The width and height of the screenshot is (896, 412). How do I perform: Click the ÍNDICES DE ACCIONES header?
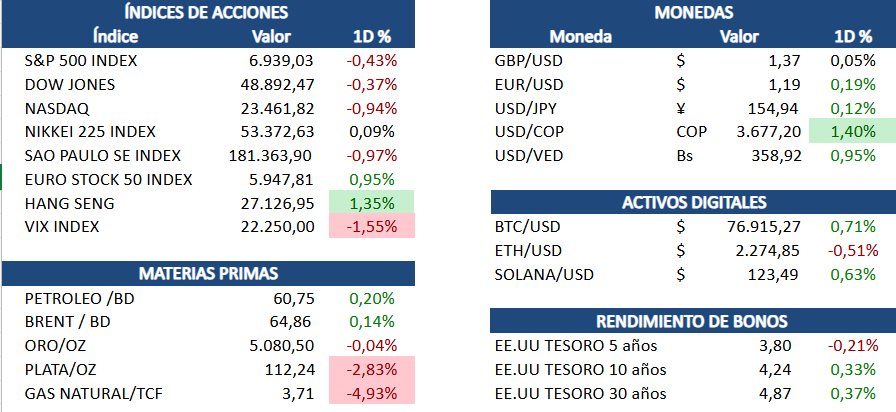[207, 13]
